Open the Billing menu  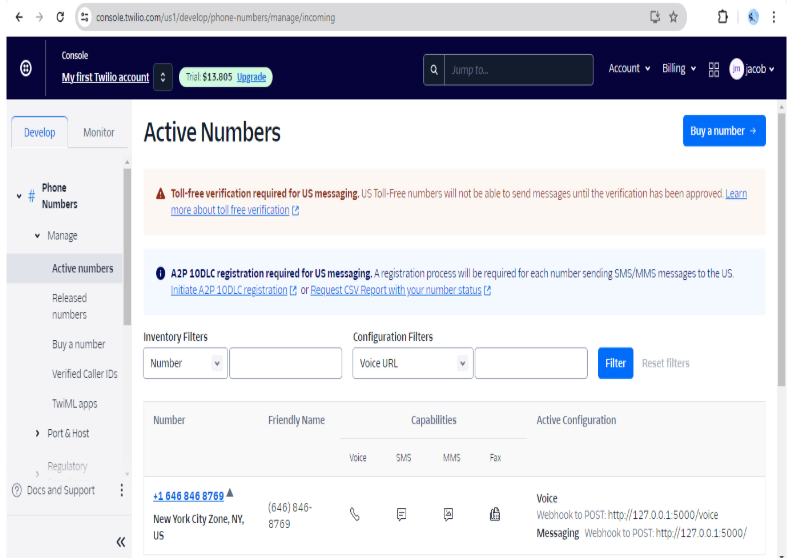pos(679,69)
